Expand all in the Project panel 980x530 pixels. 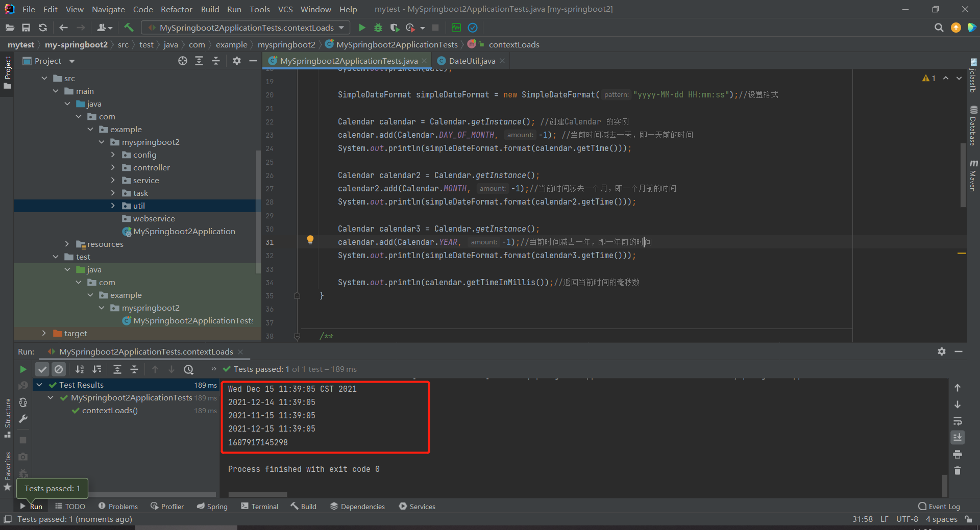199,61
